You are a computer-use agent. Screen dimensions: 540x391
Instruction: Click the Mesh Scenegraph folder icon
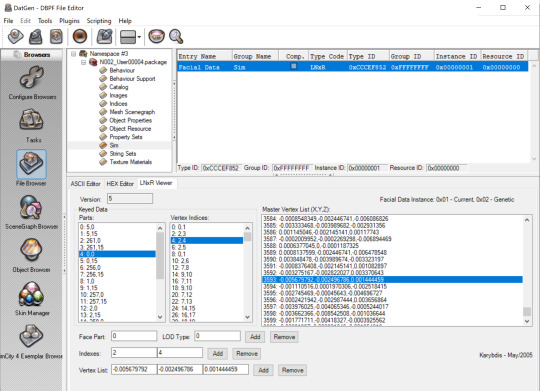103,112
